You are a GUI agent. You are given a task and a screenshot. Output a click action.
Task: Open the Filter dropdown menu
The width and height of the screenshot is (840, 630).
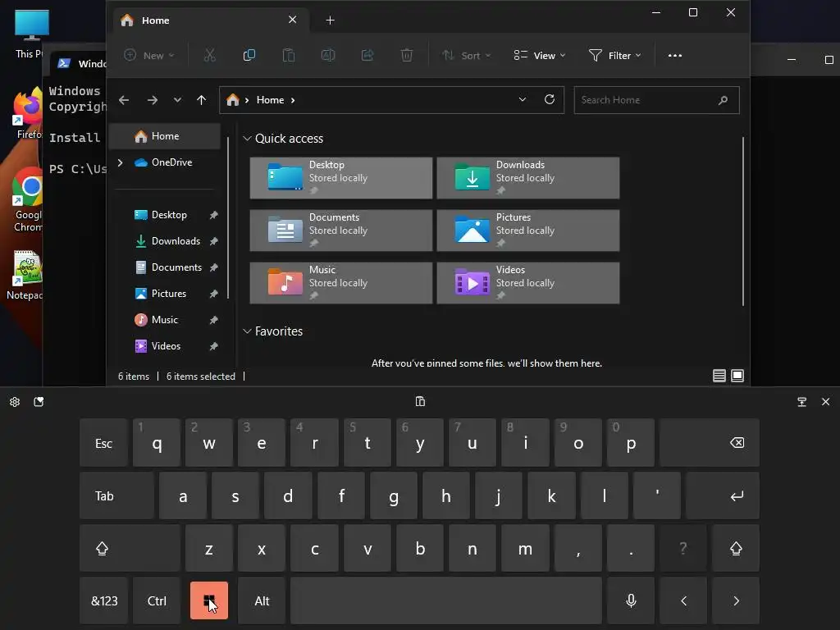[614, 55]
